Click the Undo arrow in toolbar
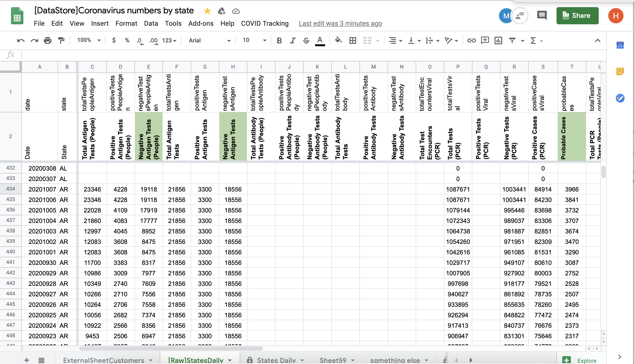This screenshot has width=634, height=364. [x=21, y=40]
